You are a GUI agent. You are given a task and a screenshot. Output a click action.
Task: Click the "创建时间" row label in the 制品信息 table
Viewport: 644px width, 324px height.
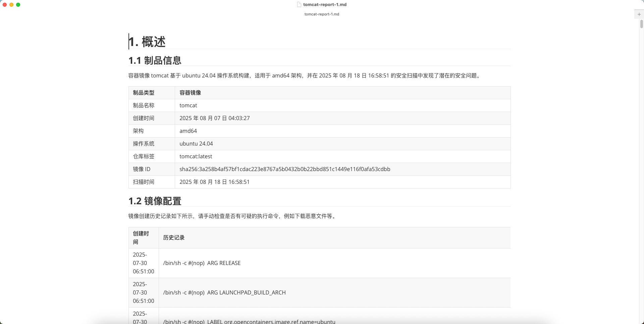coord(144,118)
